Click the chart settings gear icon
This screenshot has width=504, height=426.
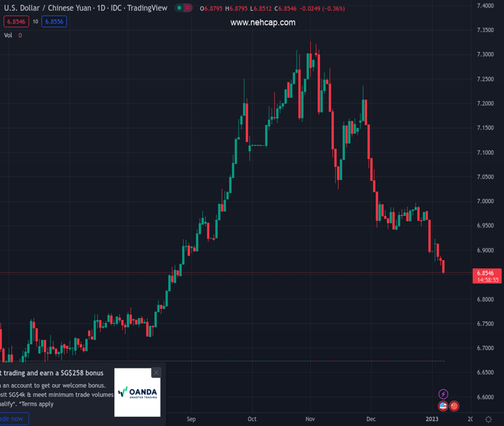click(488, 419)
